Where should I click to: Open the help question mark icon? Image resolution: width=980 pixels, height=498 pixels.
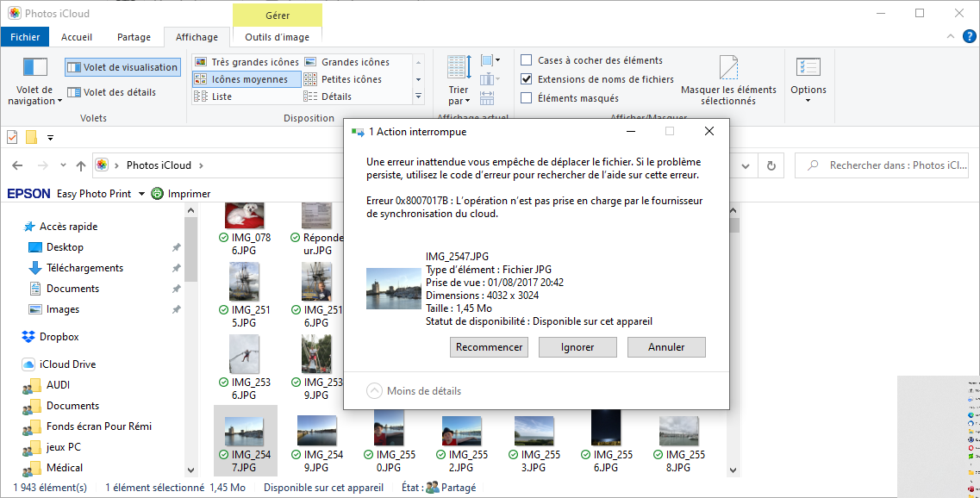[969, 36]
